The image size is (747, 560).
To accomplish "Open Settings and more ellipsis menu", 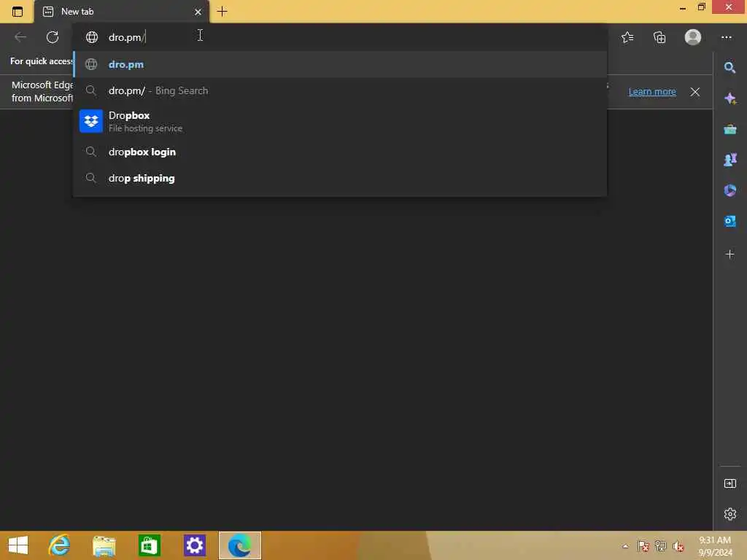I will 727,37.
